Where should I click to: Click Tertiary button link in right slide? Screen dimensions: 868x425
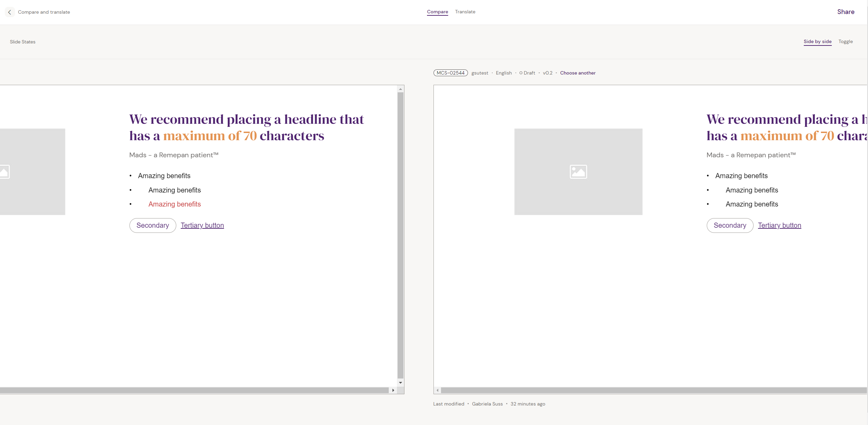point(779,225)
